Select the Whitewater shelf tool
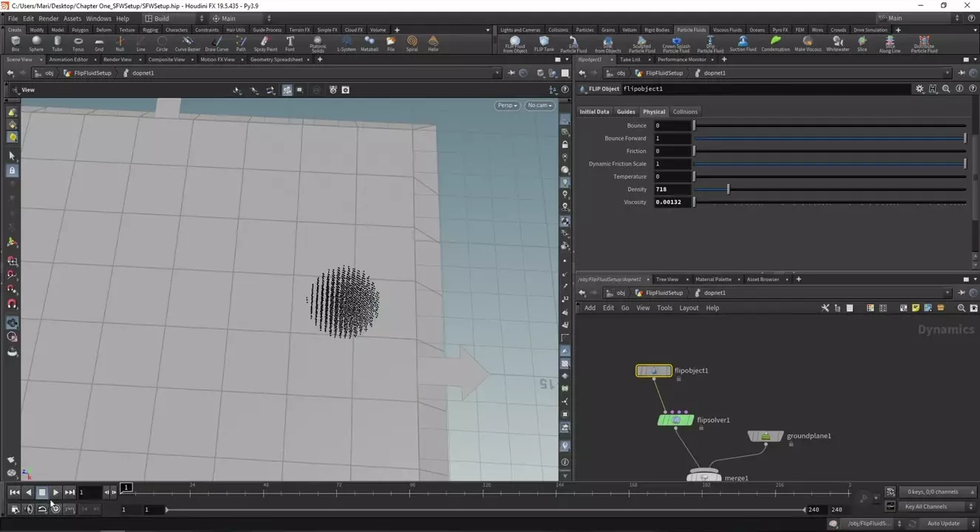This screenshot has width=980, height=532. (837, 44)
